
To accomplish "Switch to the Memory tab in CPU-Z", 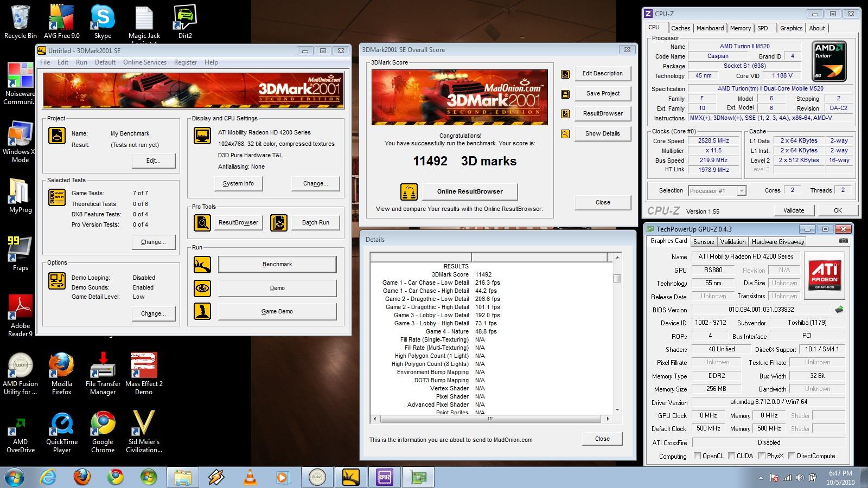I will pyautogui.click(x=741, y=28).
